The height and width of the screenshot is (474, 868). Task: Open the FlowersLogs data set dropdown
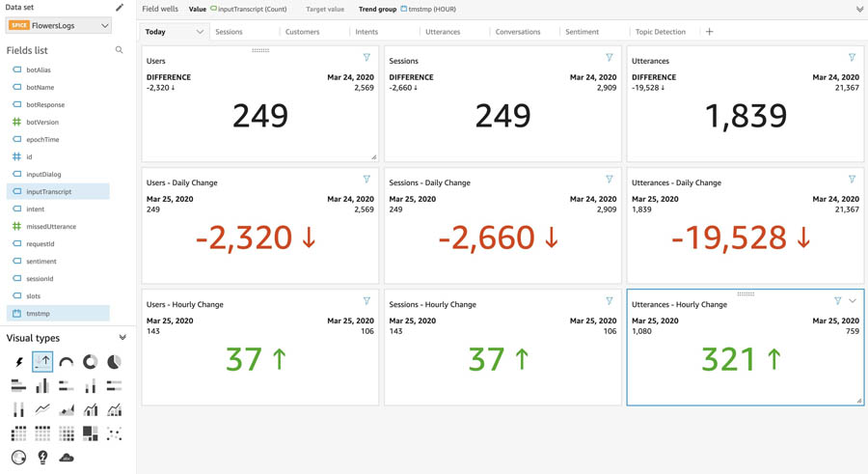59,26
